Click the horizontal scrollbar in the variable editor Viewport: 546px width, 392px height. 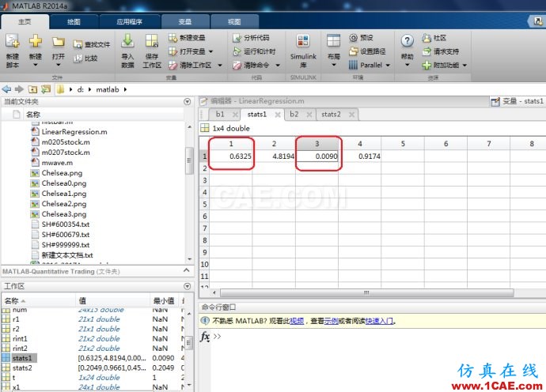pos(366,293)
